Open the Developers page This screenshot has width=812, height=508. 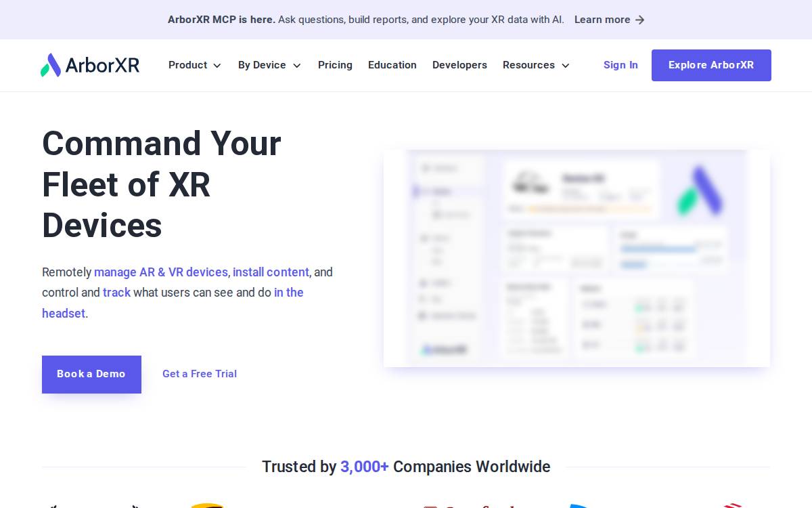(x=459, y=65)
